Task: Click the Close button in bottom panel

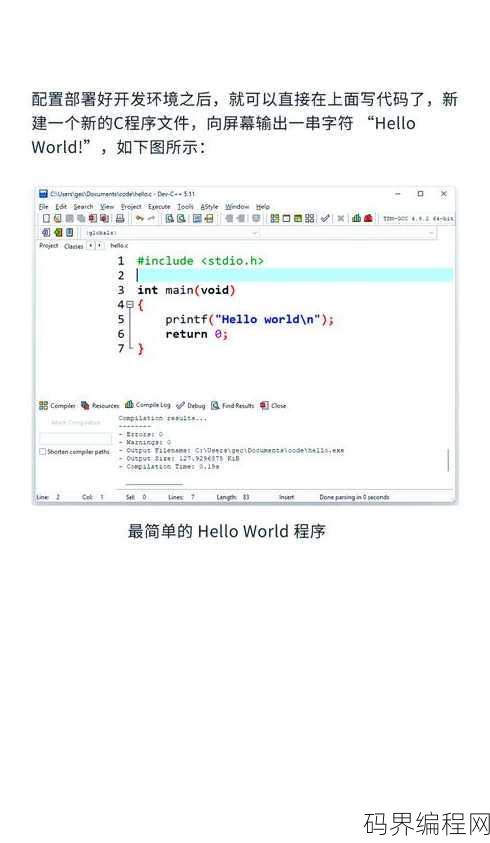Action: coord(273,405)
